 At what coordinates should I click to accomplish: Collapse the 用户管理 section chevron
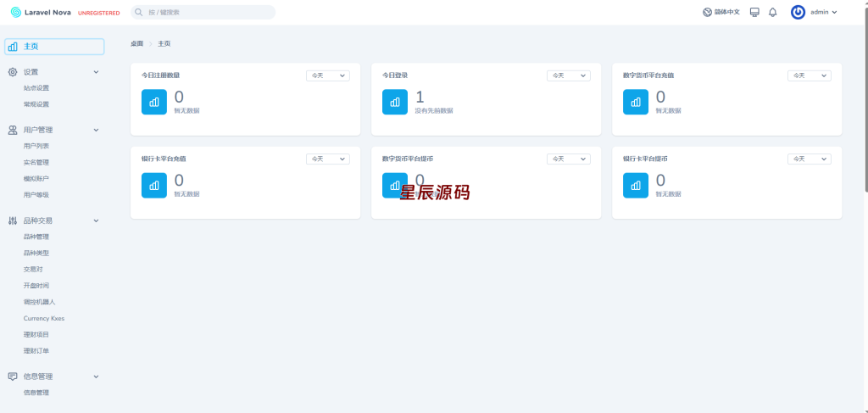coord(96,130)
